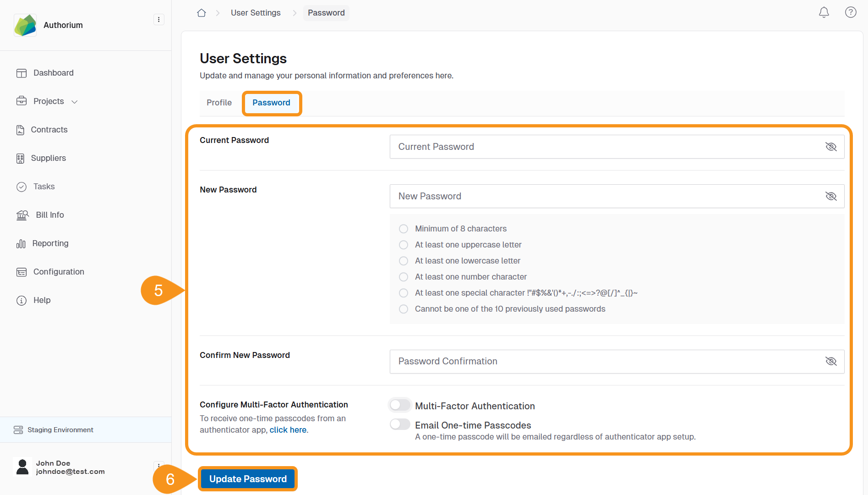Screen dimensions: 868x495
Task: Click the home icon in breadcrumb
Action: click(202, 13)
